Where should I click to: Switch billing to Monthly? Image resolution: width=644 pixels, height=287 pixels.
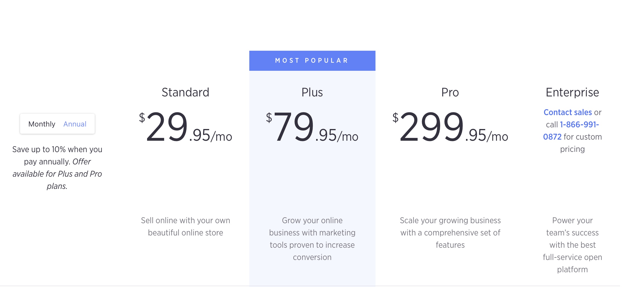[42, 124]
